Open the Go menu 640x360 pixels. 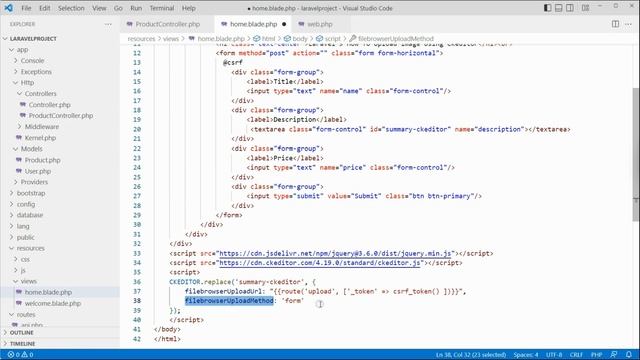click(x=118, y=8)
